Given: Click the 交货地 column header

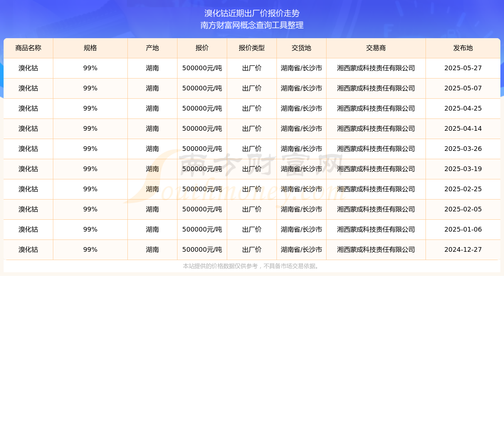Looking at the screenshot, I should (301, 48).
